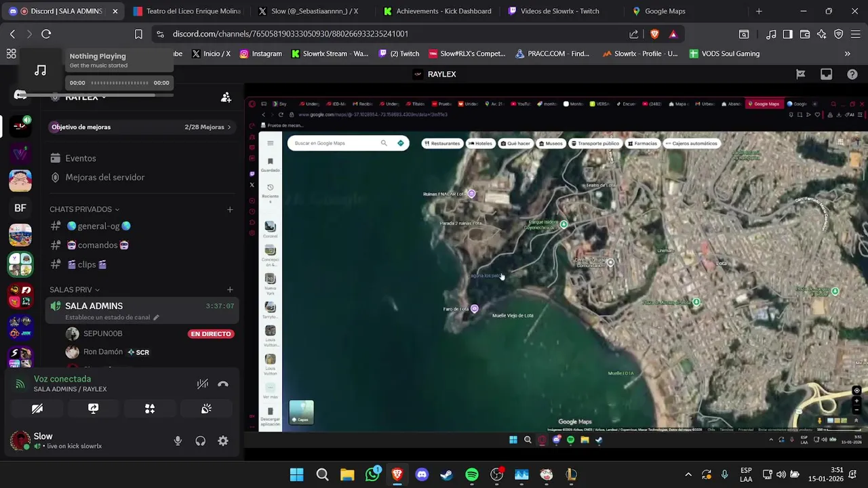Open the Brave playlist music-note toolbar icon

tap(771, 34)
